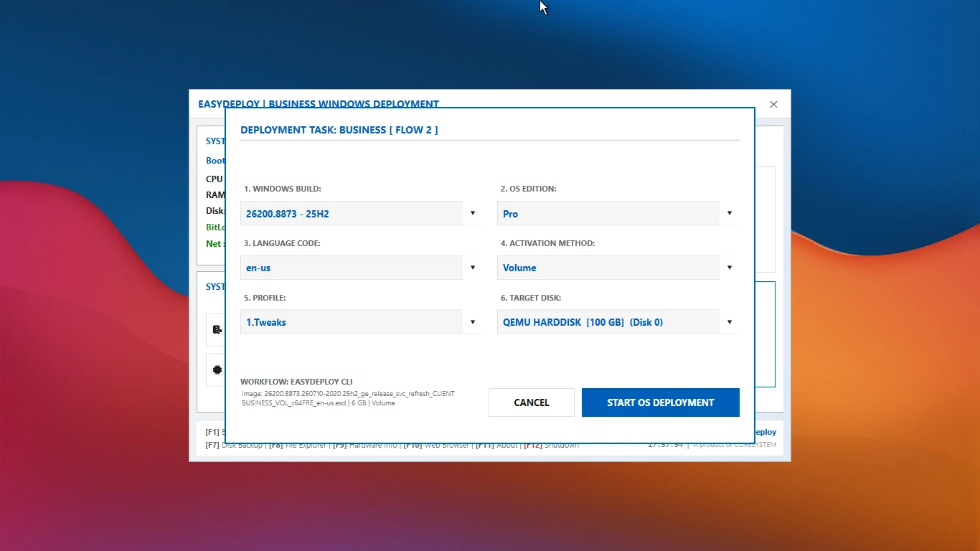This screenshot has height=551, width=980.
Task: Click the '[F1]' shortcut label in background footer
Action: click(x=212, y=432)
